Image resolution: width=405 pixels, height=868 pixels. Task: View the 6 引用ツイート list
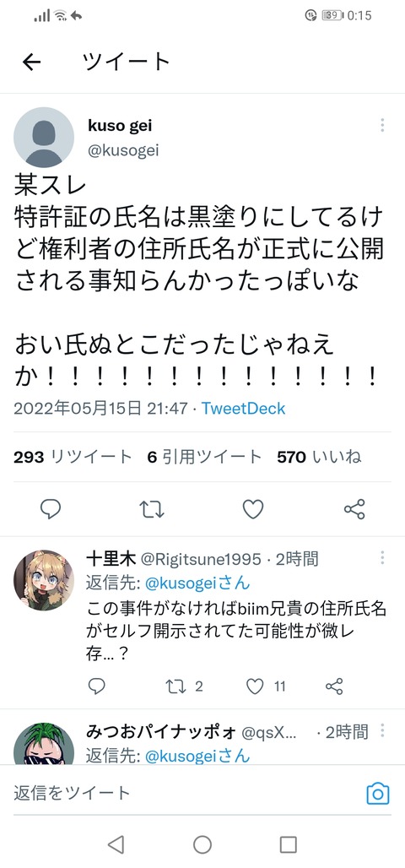click(x=204, y=457)
